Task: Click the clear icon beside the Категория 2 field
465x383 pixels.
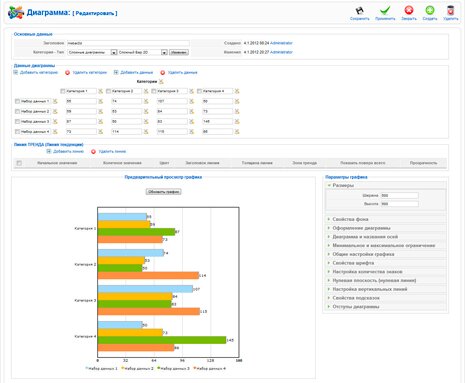Action: (146, 91)
